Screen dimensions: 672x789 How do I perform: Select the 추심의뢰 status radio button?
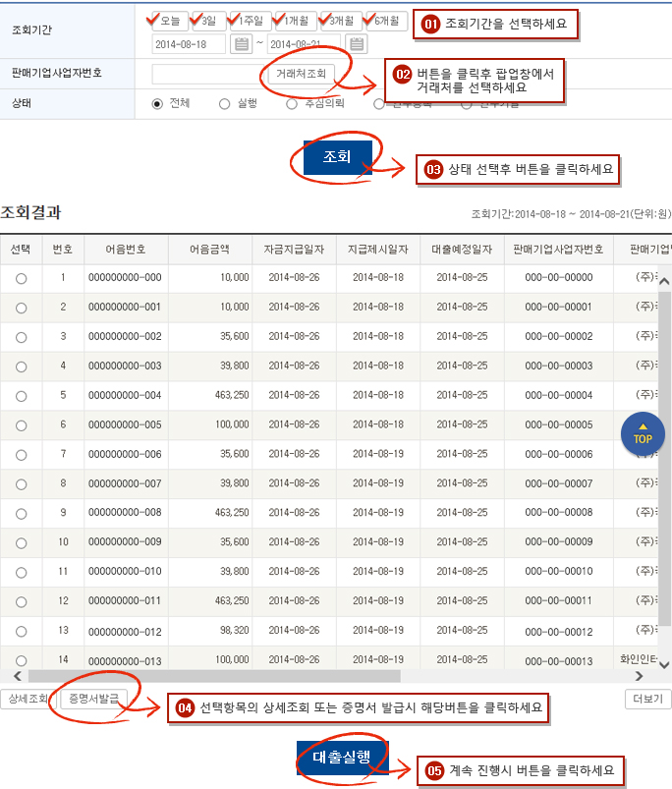click(x=292, y=103)
